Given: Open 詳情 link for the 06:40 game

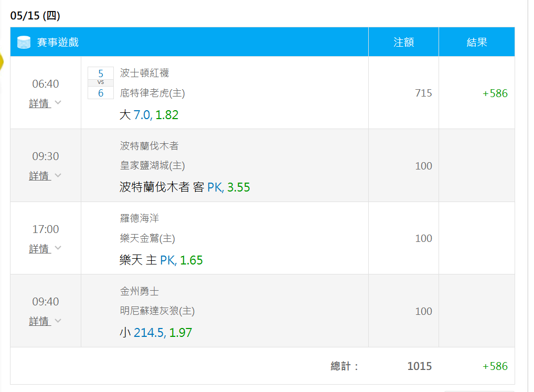Looking at the screenshot, I should [40, 103].
